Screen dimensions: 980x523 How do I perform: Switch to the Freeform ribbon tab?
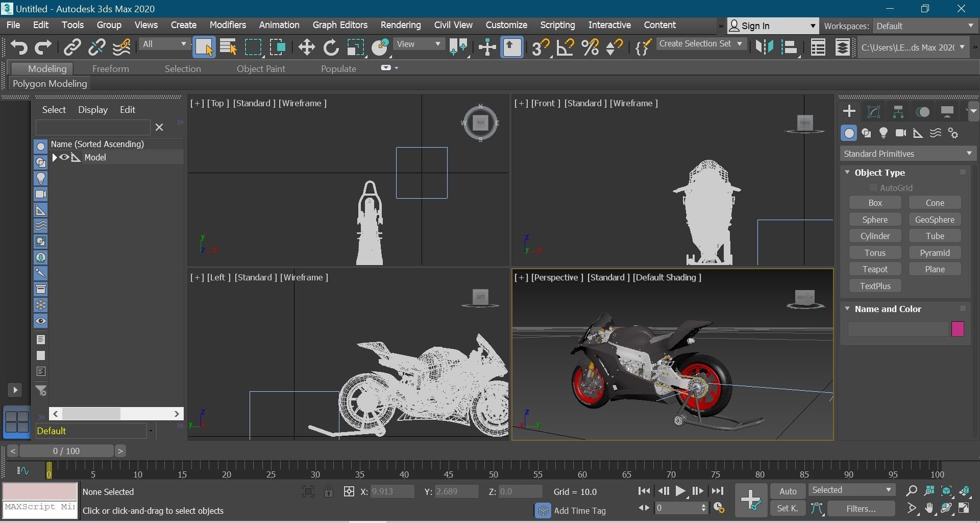click(x=111, y=69)
